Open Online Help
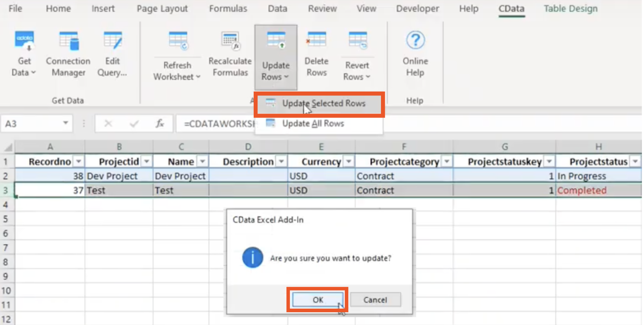The width and height of the screenshot is (644, 325). pos(415,54)
